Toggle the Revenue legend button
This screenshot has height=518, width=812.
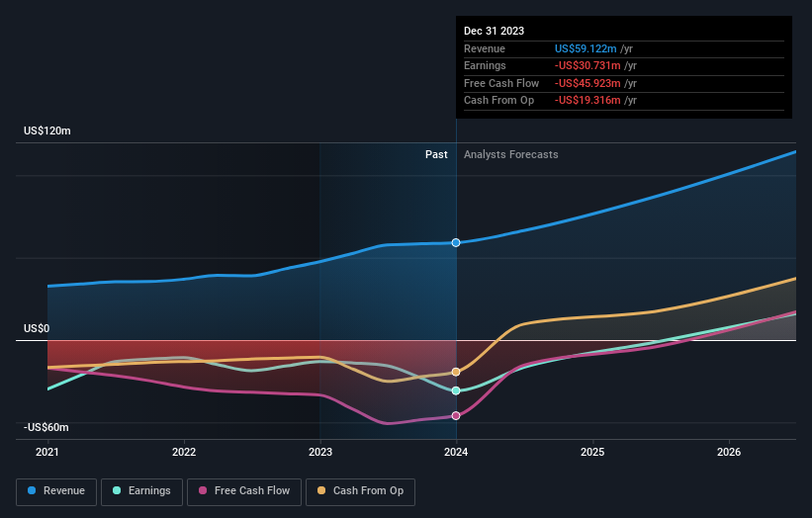[x=56, y=491]
